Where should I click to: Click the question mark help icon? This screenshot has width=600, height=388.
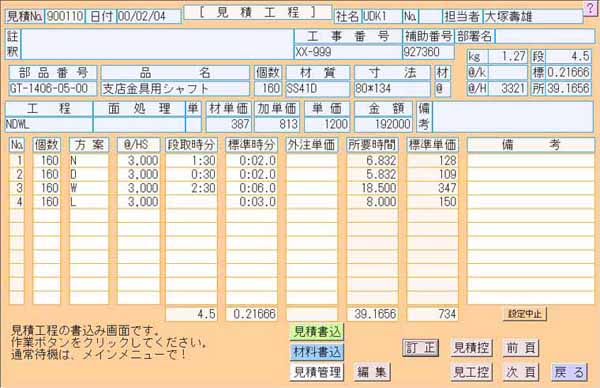pos(590,8)
